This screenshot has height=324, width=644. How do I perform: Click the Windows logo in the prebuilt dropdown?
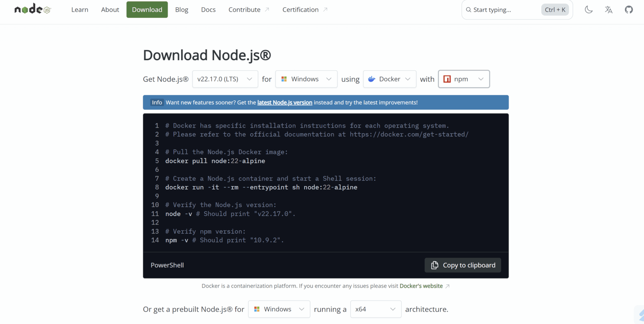pos(257,309)
